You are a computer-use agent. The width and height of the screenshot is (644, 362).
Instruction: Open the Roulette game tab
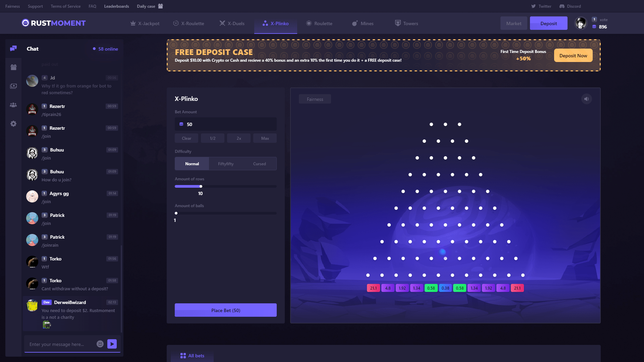tap(319, 23)
